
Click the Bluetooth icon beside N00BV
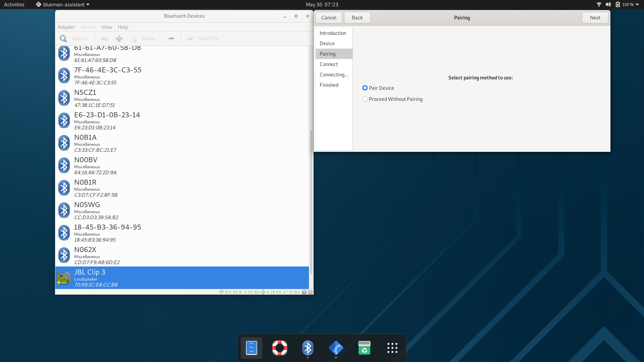(x=64, y=165)
